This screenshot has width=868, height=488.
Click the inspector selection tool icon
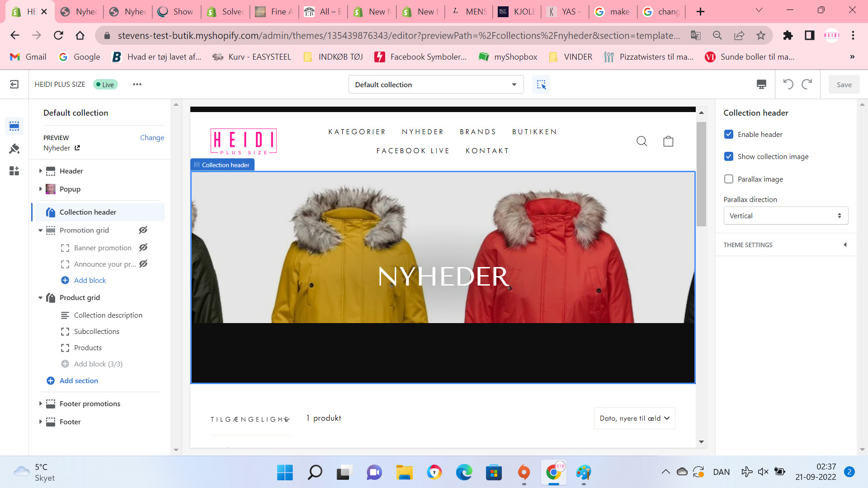(541, 84)
